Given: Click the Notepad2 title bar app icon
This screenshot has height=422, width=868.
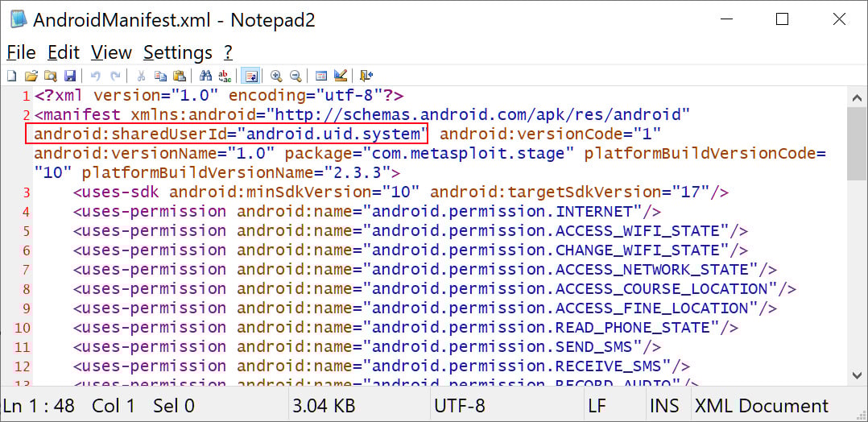Looking at the screenshot, I should pos(18,19).
